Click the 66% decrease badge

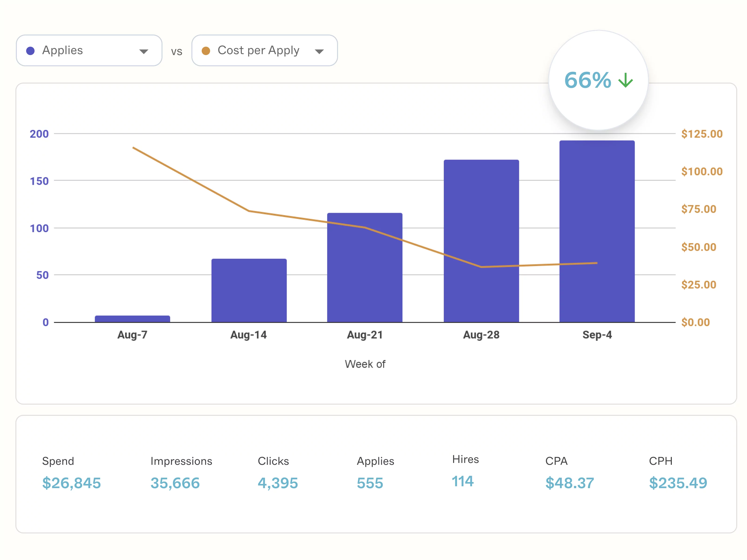pyautogui.click(x=598, y=80)
